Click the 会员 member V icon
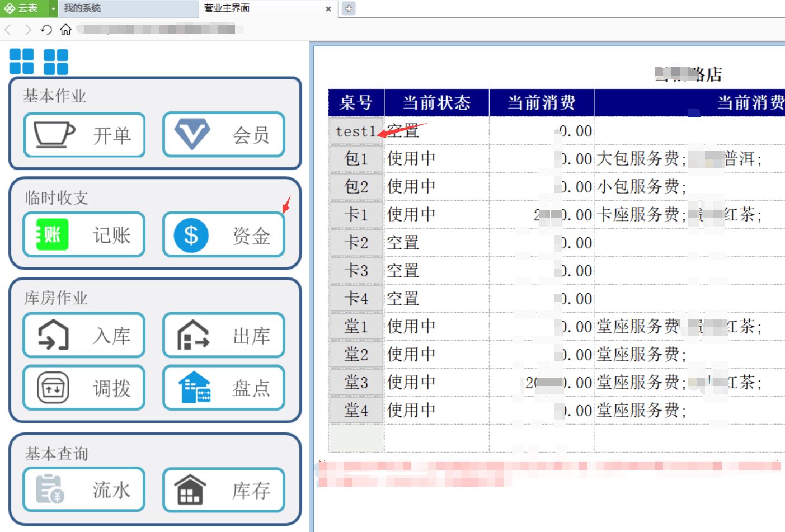Viewport: 785px width, 532px height. tap(191, 133)
